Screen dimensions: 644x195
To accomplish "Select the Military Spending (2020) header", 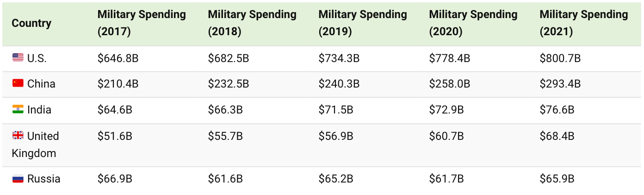I will (x=473, y=23).
